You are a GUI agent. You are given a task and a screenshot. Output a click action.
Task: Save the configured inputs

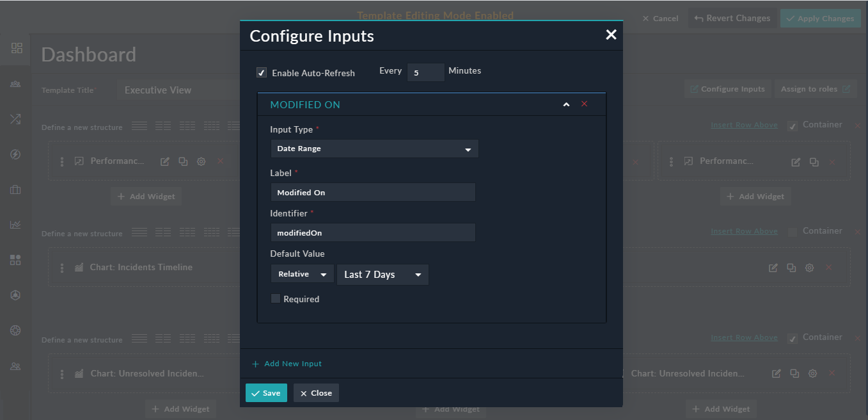tap(266, 392)
